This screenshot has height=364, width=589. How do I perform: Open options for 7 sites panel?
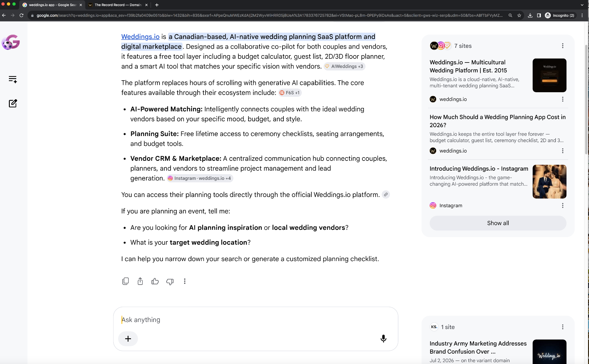(x=563, y=46)
